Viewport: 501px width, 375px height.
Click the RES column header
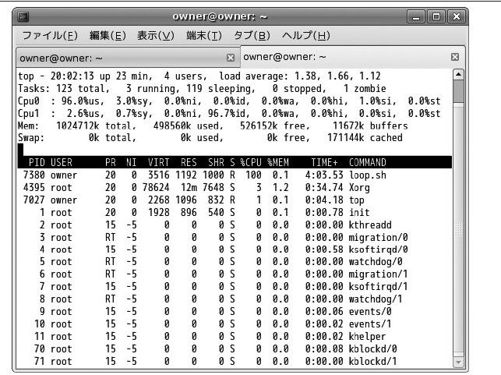(188, 162)
